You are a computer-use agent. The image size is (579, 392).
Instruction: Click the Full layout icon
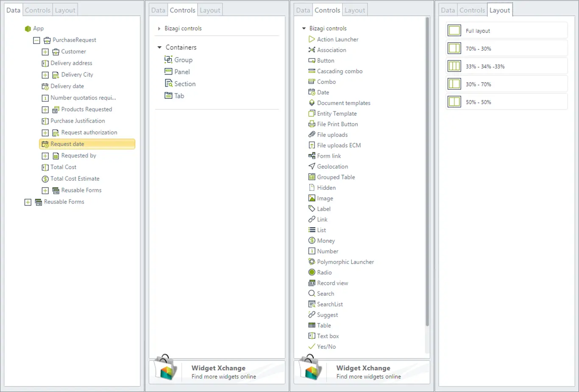(x=454, y=31)
